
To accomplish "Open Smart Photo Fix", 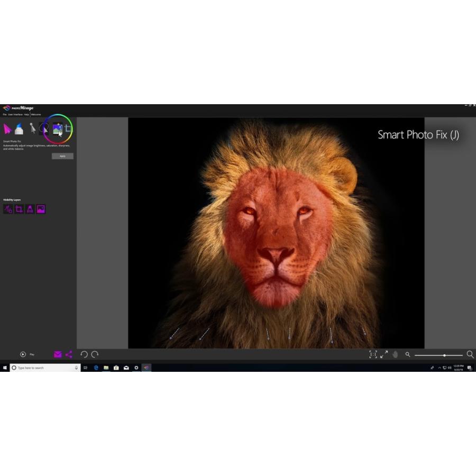I will 57,127.
